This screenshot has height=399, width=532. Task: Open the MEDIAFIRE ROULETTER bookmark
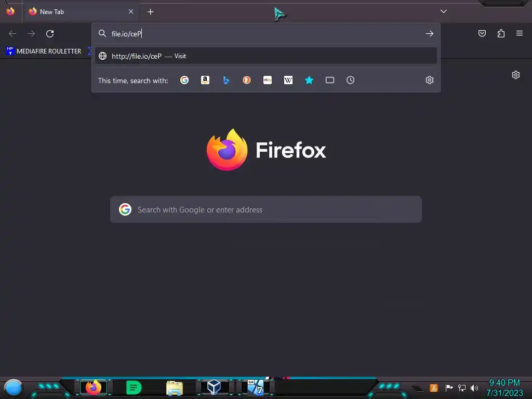pyautogui.click(x=44, y=51)
